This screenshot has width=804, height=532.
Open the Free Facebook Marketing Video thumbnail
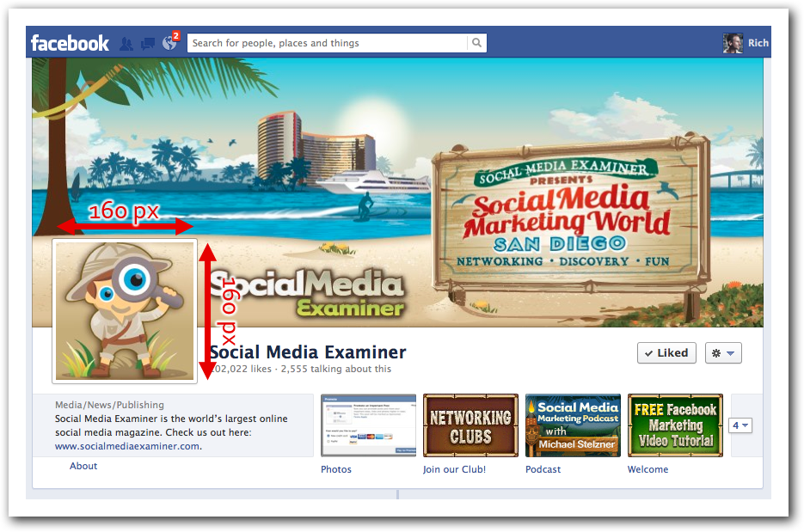tap(675, 425)
